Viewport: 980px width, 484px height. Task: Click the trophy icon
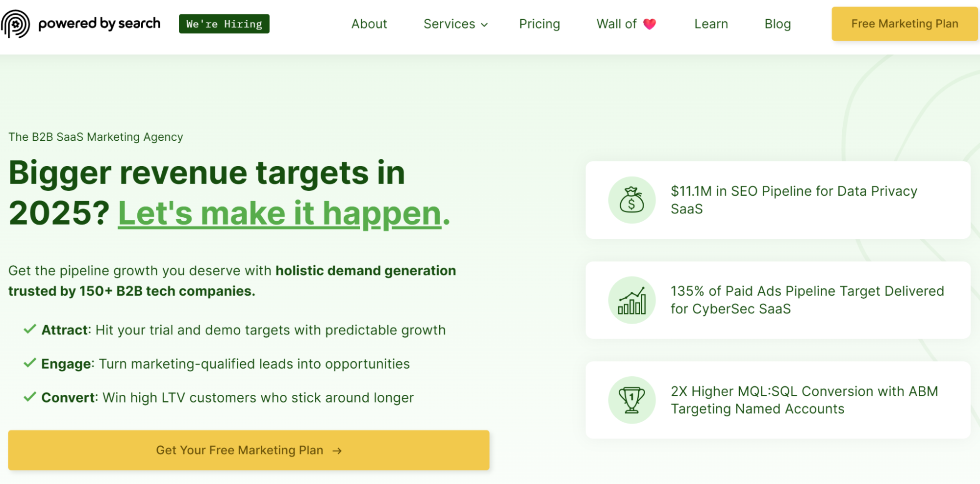631,400
